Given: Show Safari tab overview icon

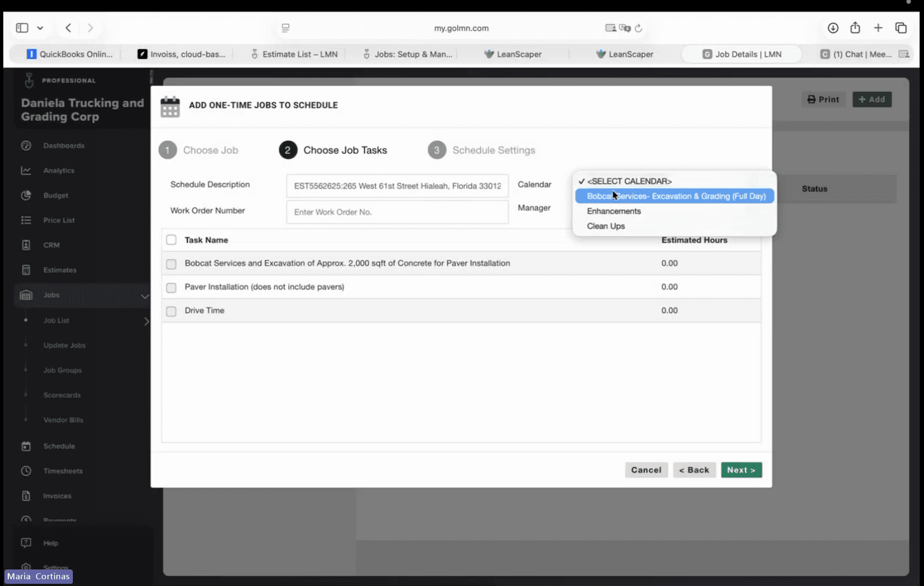Looking at the screenshot, I should [x=901, y=28].
